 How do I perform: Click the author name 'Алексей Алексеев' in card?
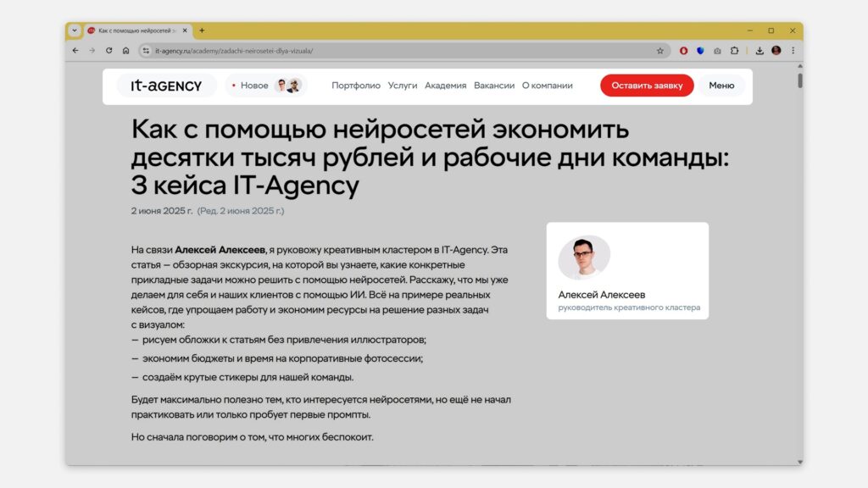tap(602, 295)
